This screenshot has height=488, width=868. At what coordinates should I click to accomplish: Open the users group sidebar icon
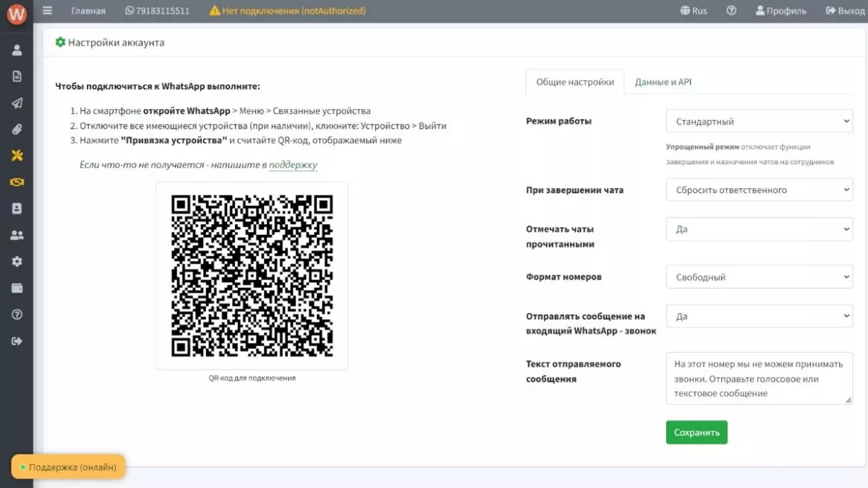coord(17,235)
